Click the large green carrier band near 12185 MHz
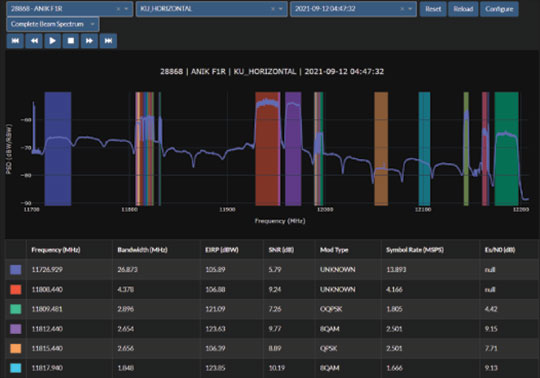The height and width of the screenshot is (378, 540). point(506,149)
